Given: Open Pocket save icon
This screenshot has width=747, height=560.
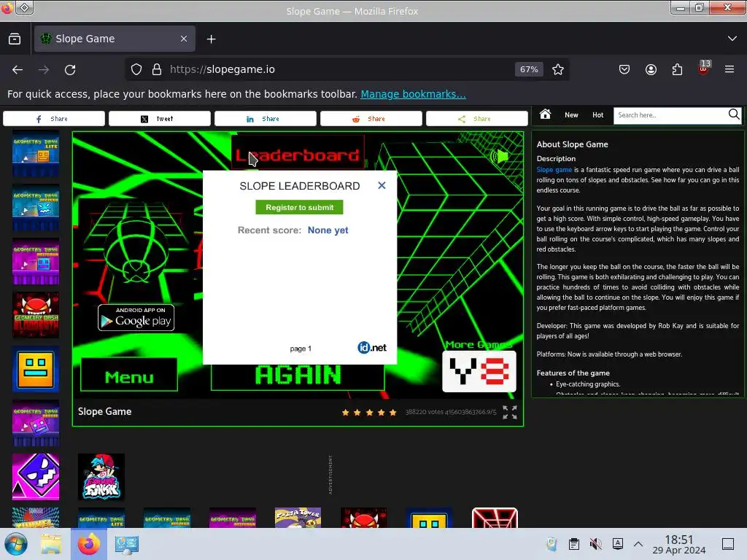Looking at the screenshot, I should tap(624, 69).
